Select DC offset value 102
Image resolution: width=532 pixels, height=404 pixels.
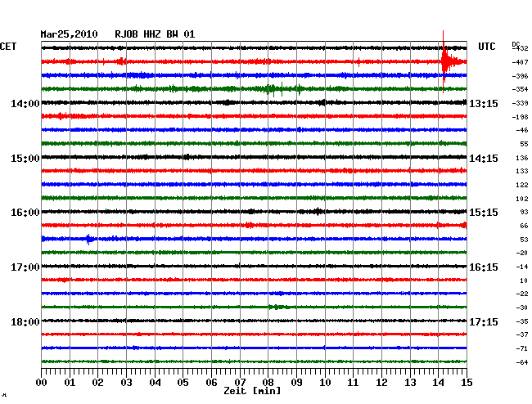click(522, 199)
